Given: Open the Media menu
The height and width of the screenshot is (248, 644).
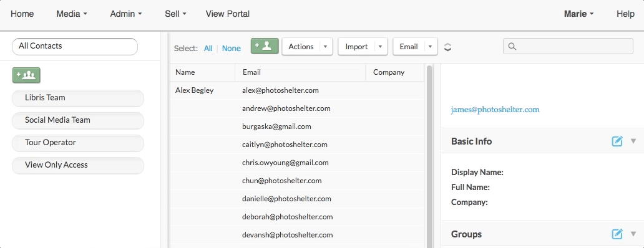Looking at the screenshot, I should tap(72, 14).
